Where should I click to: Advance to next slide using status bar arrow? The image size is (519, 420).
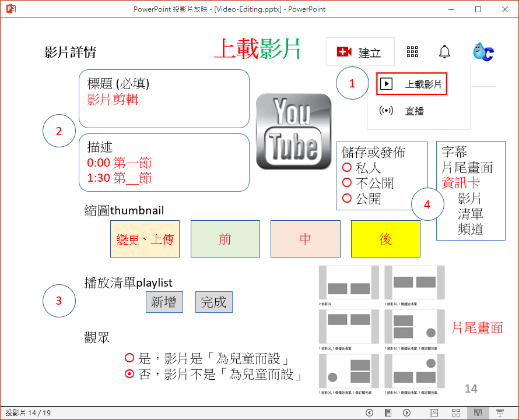point(407,412)
